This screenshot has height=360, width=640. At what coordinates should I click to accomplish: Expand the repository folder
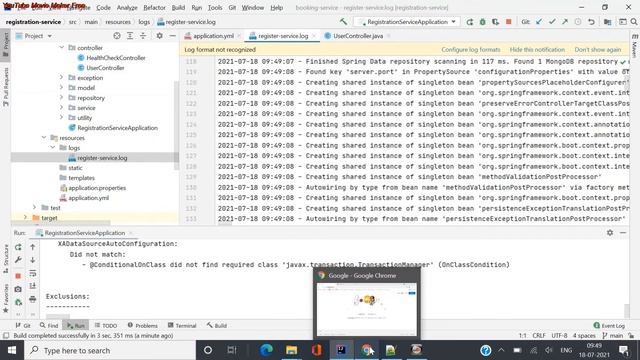tap(62, 97)
